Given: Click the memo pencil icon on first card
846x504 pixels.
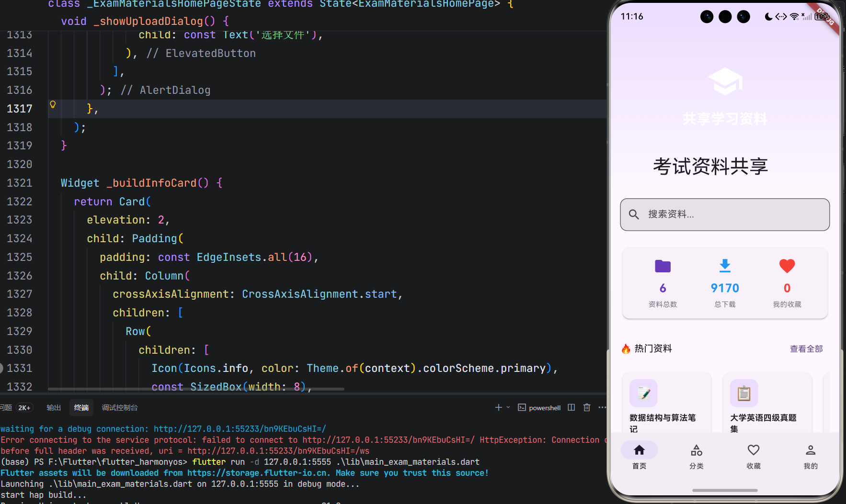Looking at the screenshot, I should coord(643,393).
